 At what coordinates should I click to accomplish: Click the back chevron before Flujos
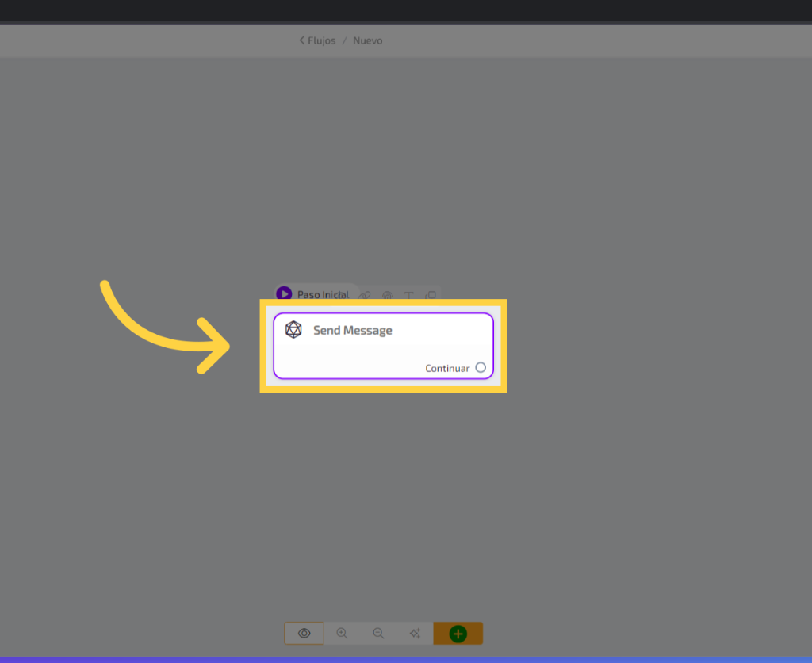(301, 40)
